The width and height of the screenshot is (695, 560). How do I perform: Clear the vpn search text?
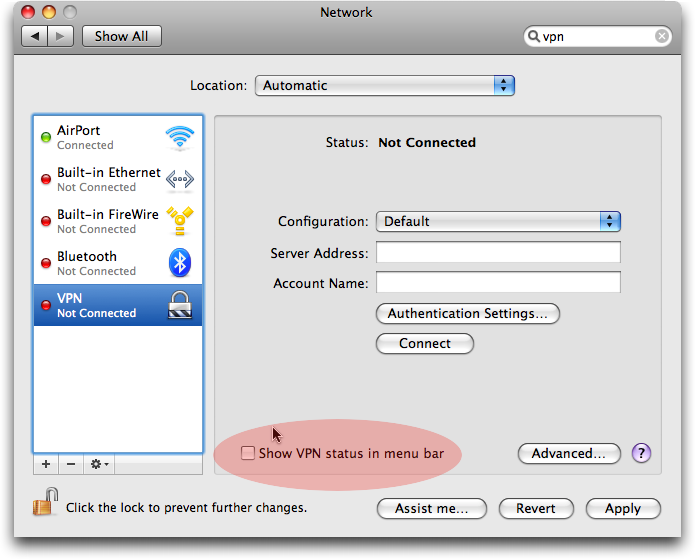662,36
